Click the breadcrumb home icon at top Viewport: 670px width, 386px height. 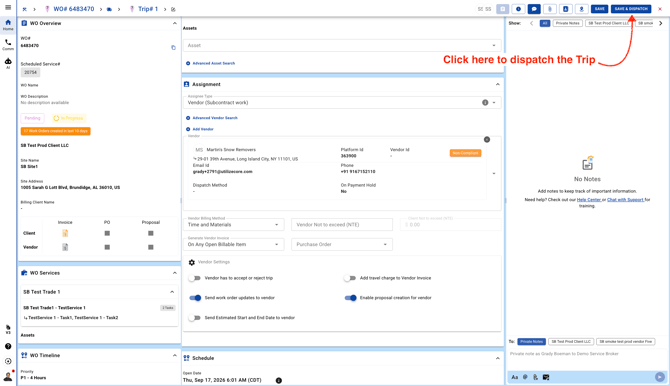pos(24,9)
